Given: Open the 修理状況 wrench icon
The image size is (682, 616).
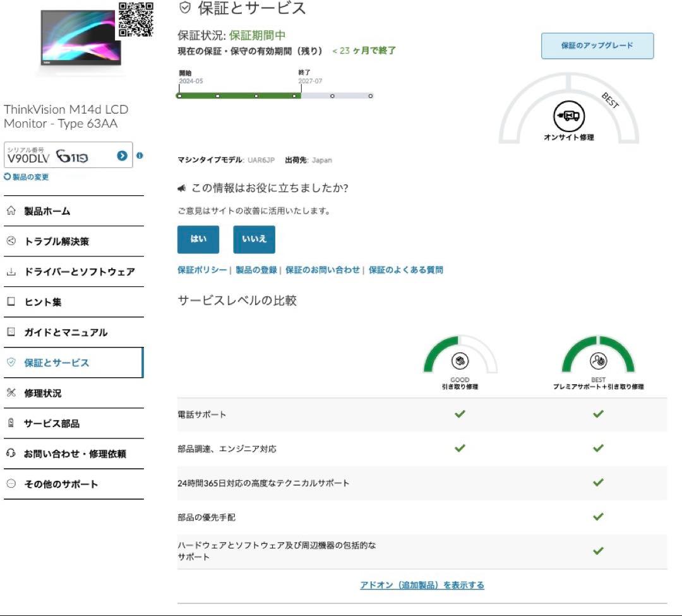Looking at the screenshot, I should coord(10,393).
